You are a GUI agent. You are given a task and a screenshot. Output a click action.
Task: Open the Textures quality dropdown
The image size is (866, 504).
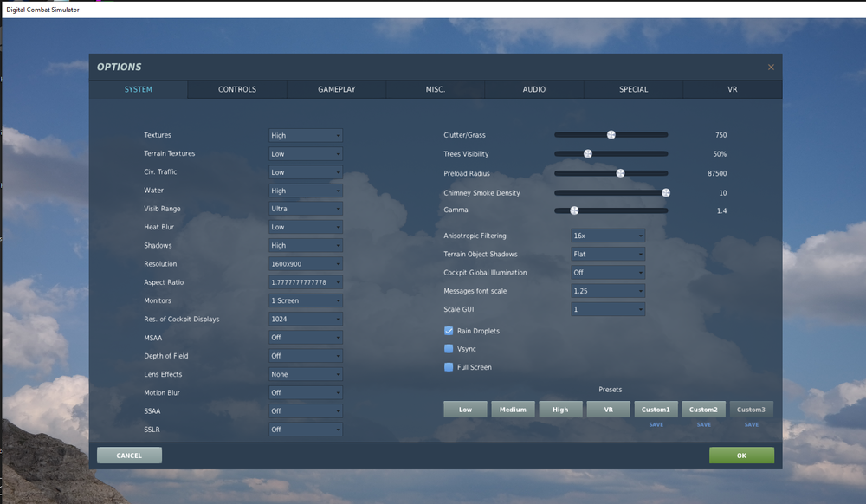305,135
